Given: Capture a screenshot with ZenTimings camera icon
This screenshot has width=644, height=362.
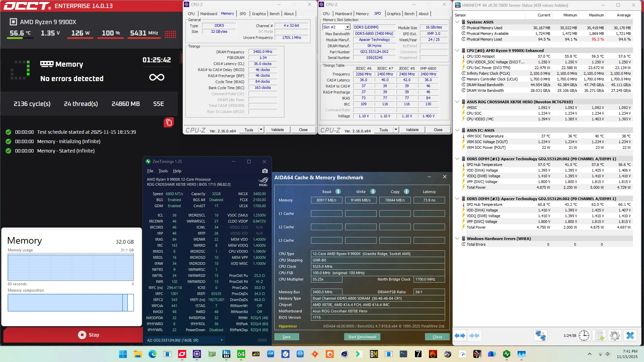Looking at the screenshot, I should pyautogui.click(x=265, y=171).
